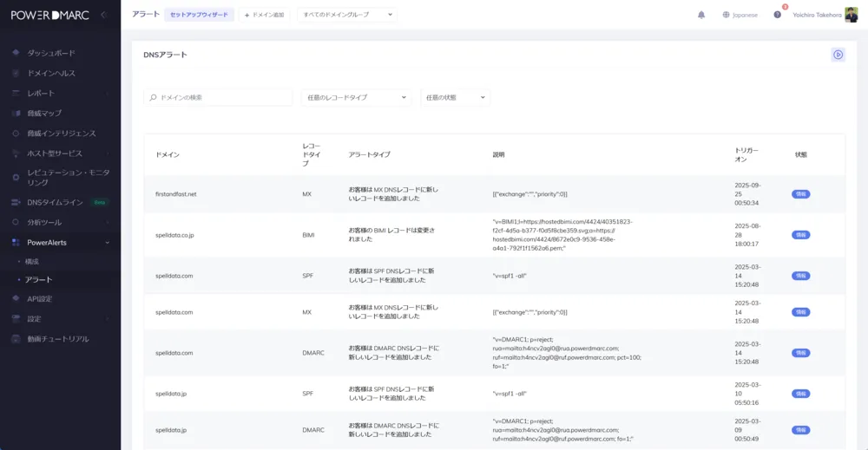Open 任意のレコードタイプ dropdown
Viewport: 868px width, 450px height.
point(356,97)
